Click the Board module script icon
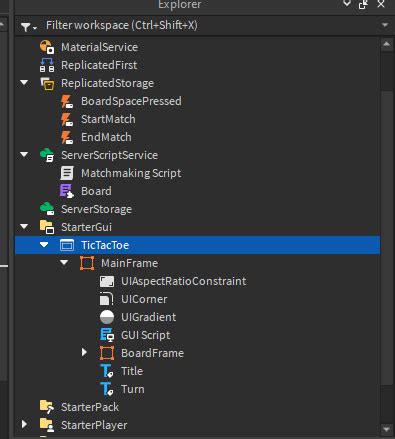Image resolution: width=395 pixels, height=439 pixels. point(67,191)
